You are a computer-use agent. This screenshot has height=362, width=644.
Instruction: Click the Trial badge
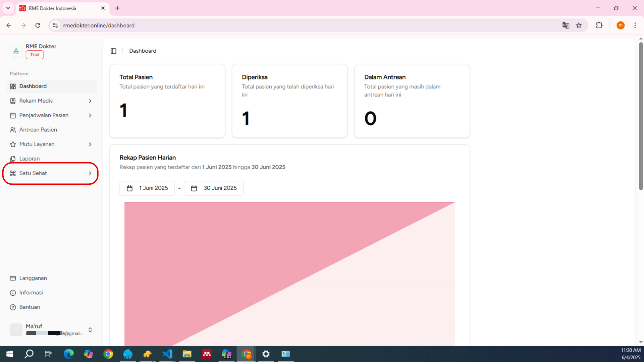35,55
